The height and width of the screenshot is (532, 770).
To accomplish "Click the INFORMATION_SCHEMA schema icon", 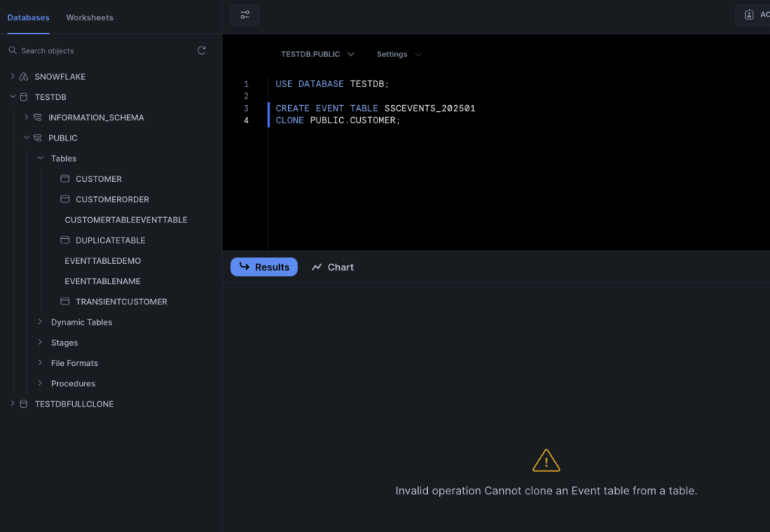I will coord(37,117).
